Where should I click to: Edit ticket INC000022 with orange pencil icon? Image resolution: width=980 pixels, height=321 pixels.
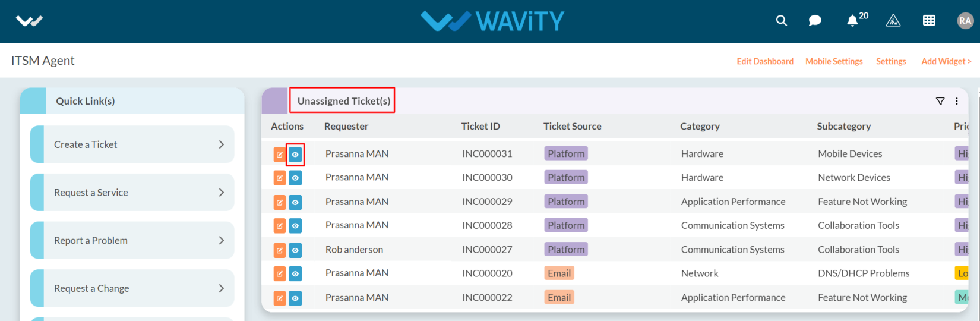click(x=280, y=298)
